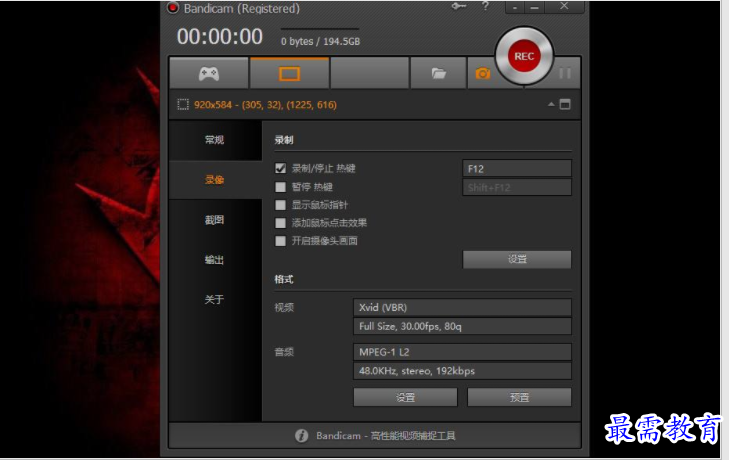729x460 pixels.
Task: Click 48.0KHz, stereo, 192kbps field
Action: (463, 371)
